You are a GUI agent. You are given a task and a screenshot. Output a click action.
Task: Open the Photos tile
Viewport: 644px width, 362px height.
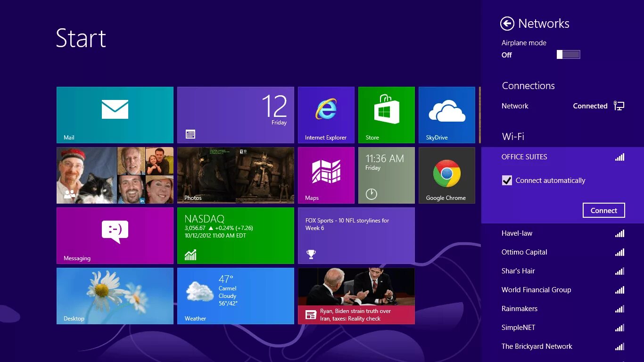236,175
